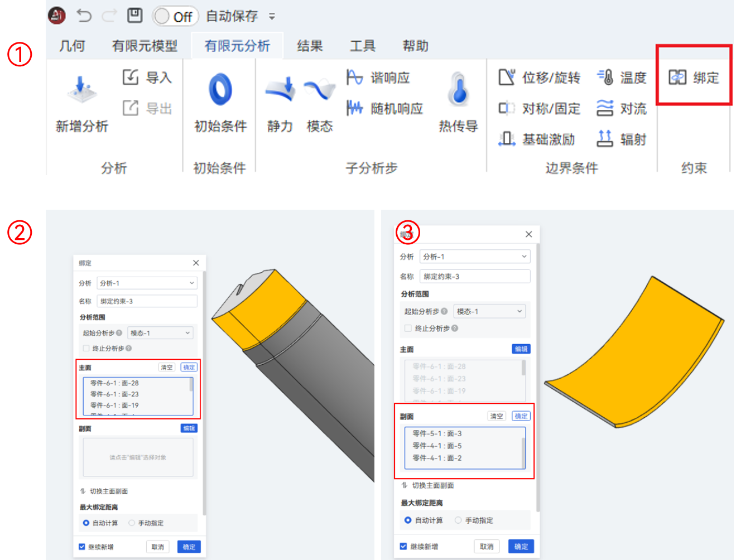The height and width of the screenshot is (560, 736).
Task: Select 零件-5-1 : 面-3 in right dialog
Action: (437, 433)
